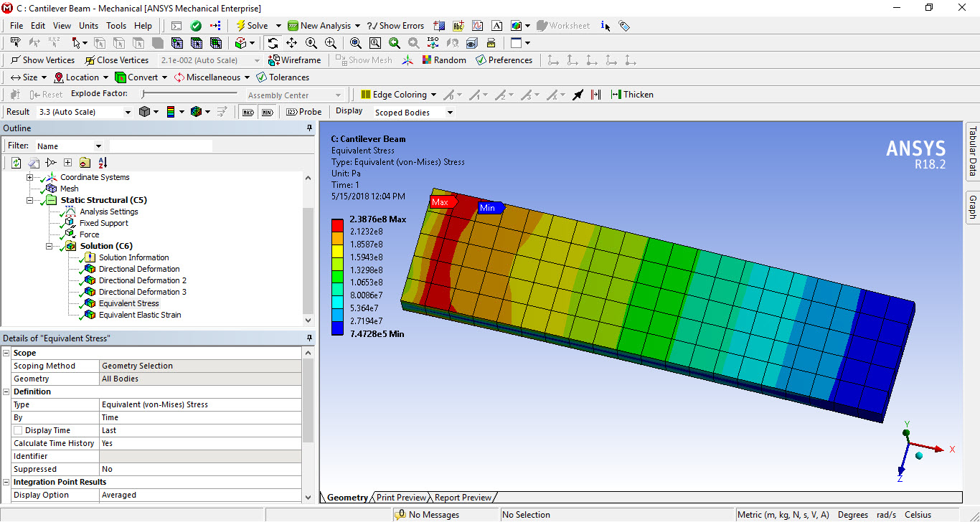Screen dimensions: 980x522
Task: Collapse the Scope section in Details
Action: [x=6, y=353]
